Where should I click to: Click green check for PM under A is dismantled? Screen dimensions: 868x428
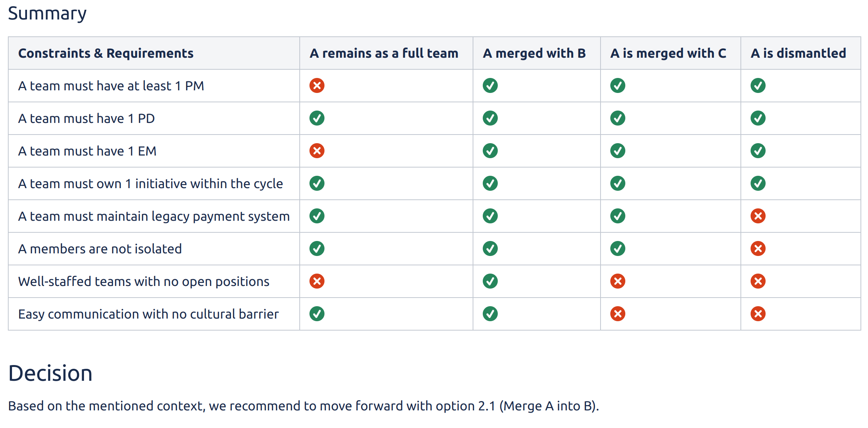tap(758, 86)
